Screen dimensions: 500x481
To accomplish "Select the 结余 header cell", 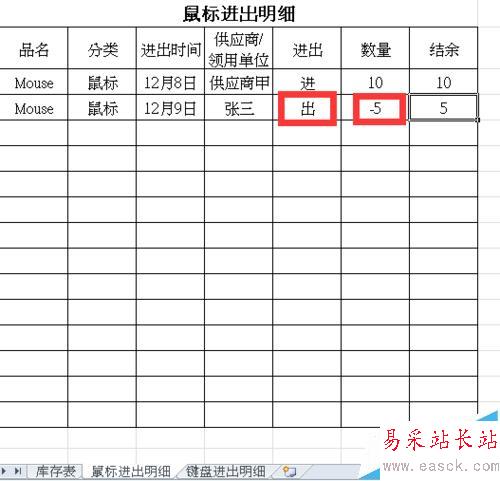I will pyautogui.click(x=444, y=48).
